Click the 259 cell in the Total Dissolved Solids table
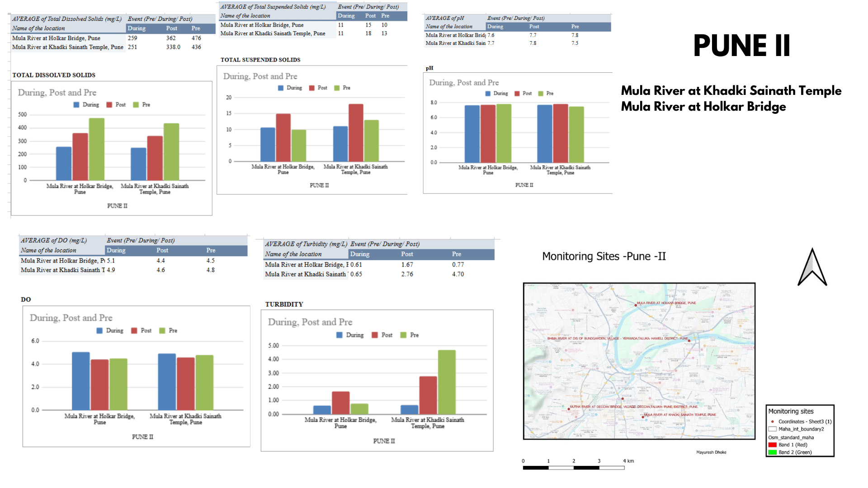This screenshot has height=488, width=868. coord(132,38)
